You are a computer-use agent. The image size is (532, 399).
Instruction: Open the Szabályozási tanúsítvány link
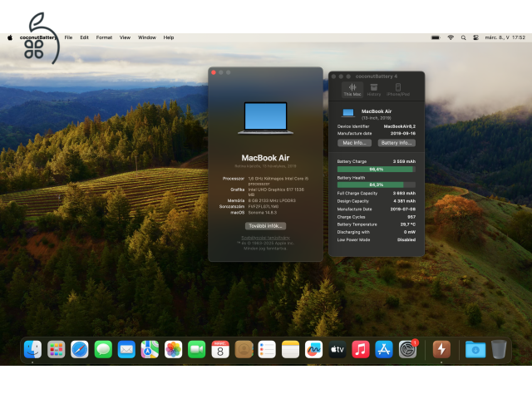point(265,237)
